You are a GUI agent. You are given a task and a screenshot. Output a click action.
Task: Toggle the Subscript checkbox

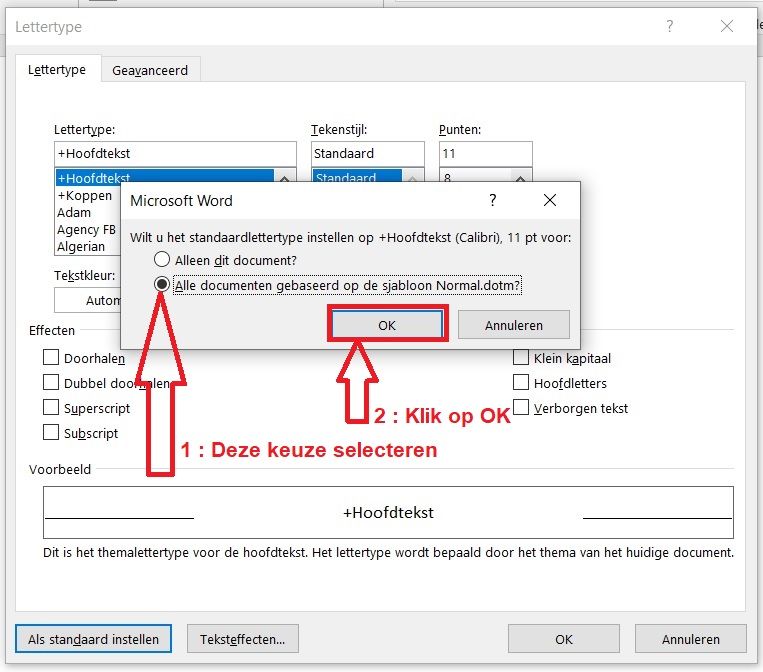(51, 432)
